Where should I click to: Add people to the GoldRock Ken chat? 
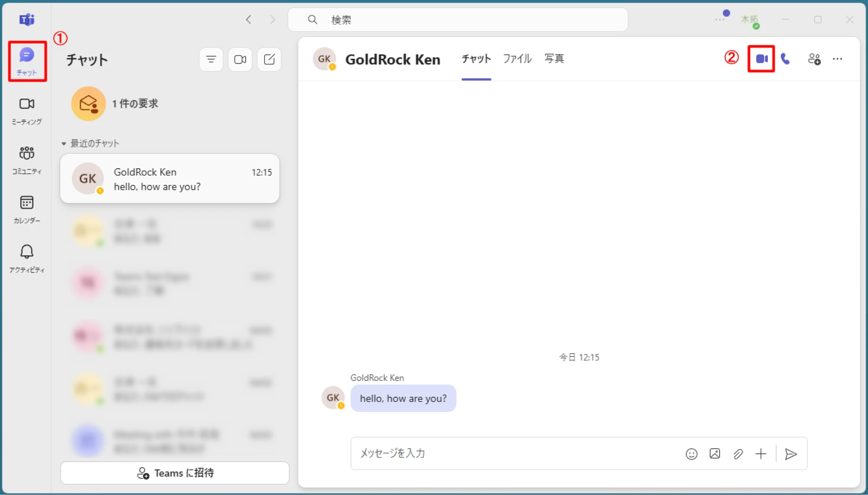814,59
